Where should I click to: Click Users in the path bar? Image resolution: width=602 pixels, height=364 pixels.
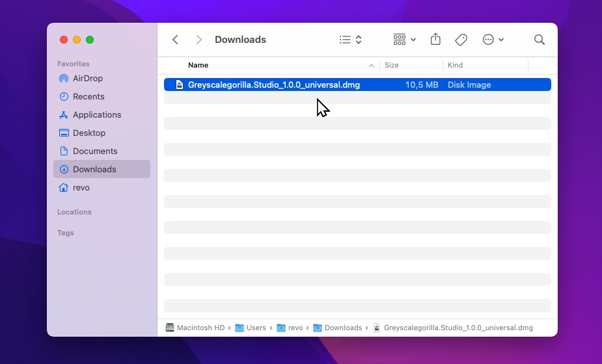(x=256, y=328)
